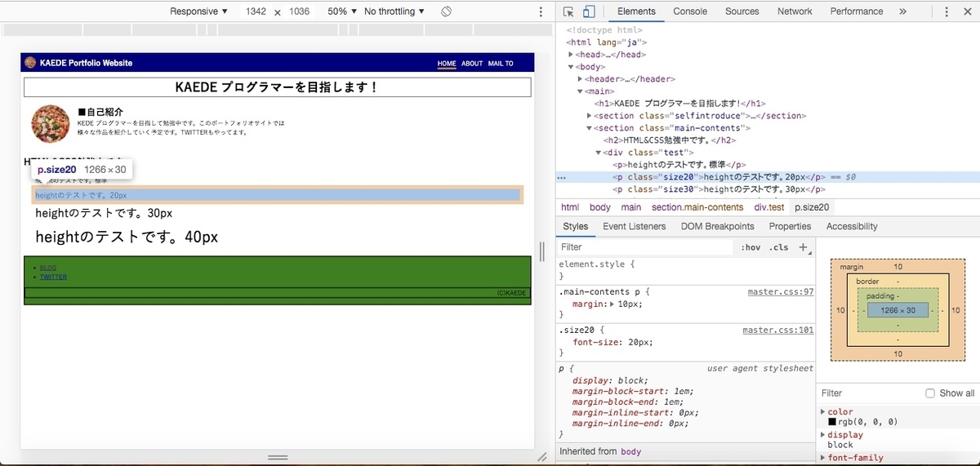The height and width of the screenshot is (466, 980).
Task: Select the Elements tab
Action: click(x=636, y=11)
